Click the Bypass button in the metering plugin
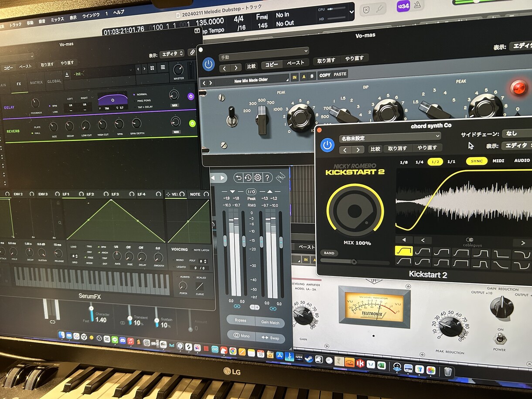This screenshot has width=532, height=399. click(240, 321)
